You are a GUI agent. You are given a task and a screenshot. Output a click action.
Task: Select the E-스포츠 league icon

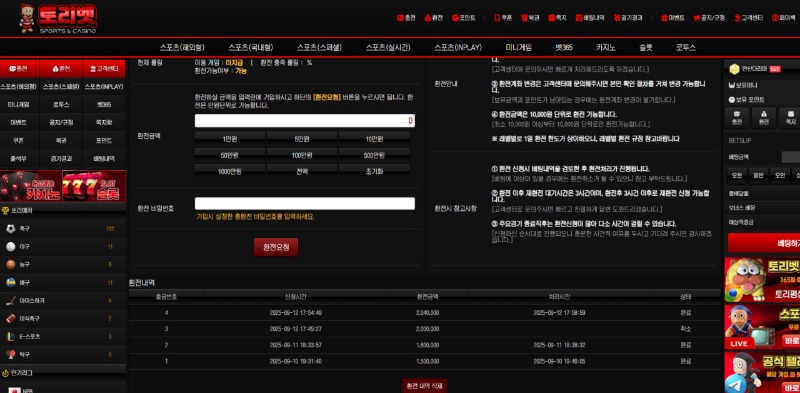pos(11,336)
